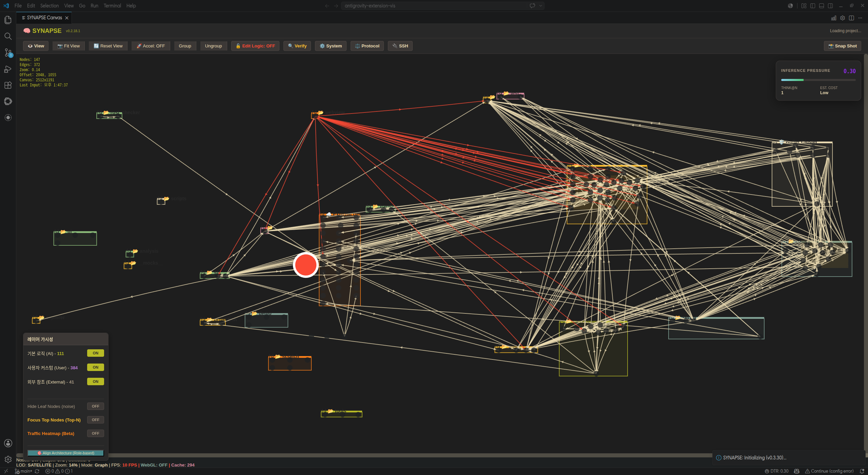The image size is (868, 475).
Task: Click Align Architecture (Role-based) button
Action: click(x=66, y=453)
